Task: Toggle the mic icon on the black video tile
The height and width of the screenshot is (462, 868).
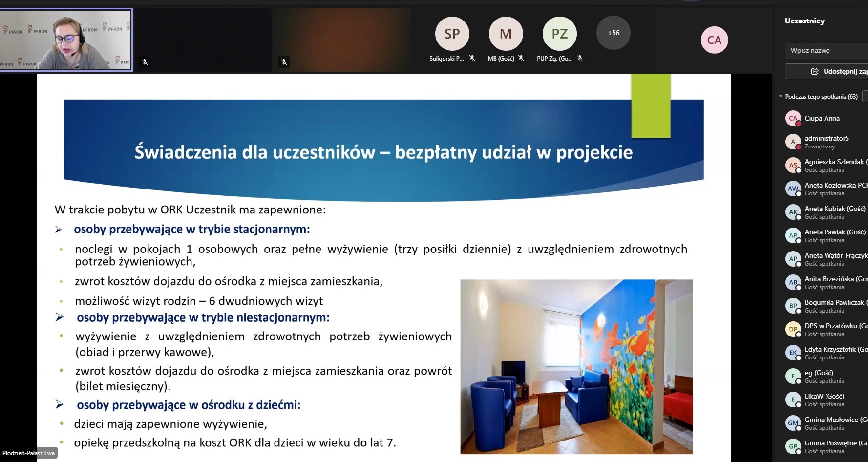Action: [x=145, y=62]
